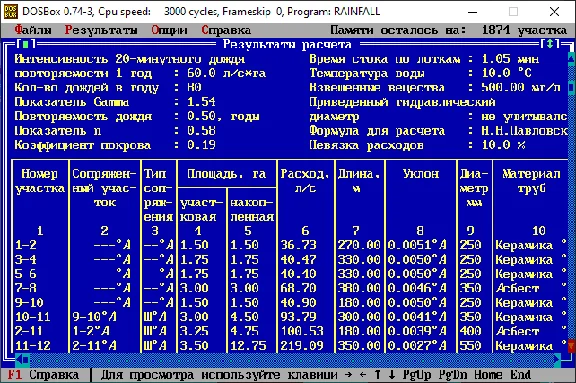Viewport: 576px width, 383px height.
Task: Click the water temperature value 10.0 °C
Action: pyautogui.click(x=507, y=73)
